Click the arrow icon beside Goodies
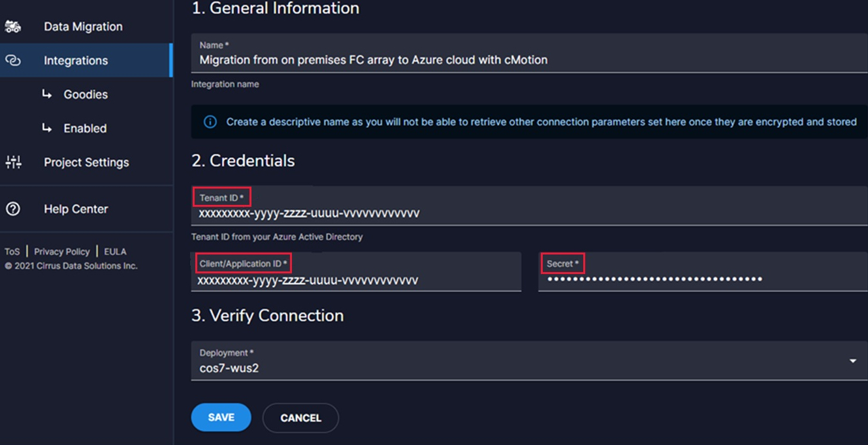Viewport: 868px width, 445px height. click(47, 95)
